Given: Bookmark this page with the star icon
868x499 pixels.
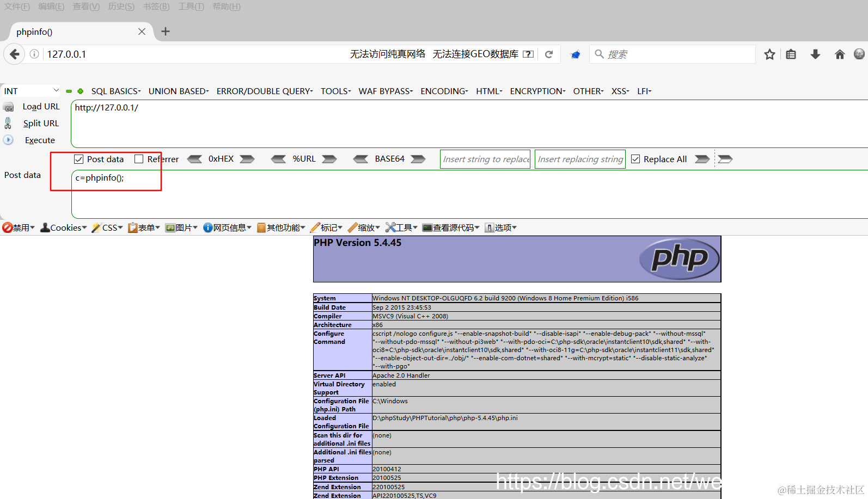Looking at the screenshot, I should [769, 54].
